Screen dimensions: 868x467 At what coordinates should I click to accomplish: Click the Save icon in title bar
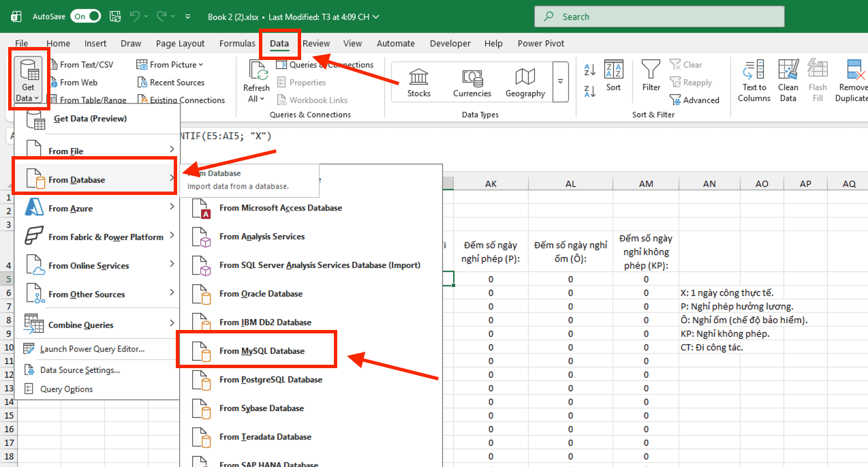[115, 16]
